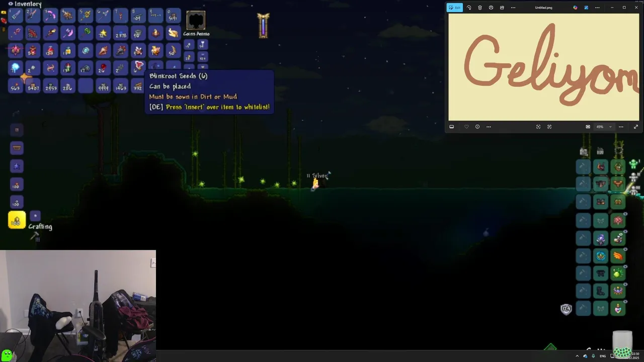Enter fullscreen in Photos window
644x362 pixels.
pos(636,127)
